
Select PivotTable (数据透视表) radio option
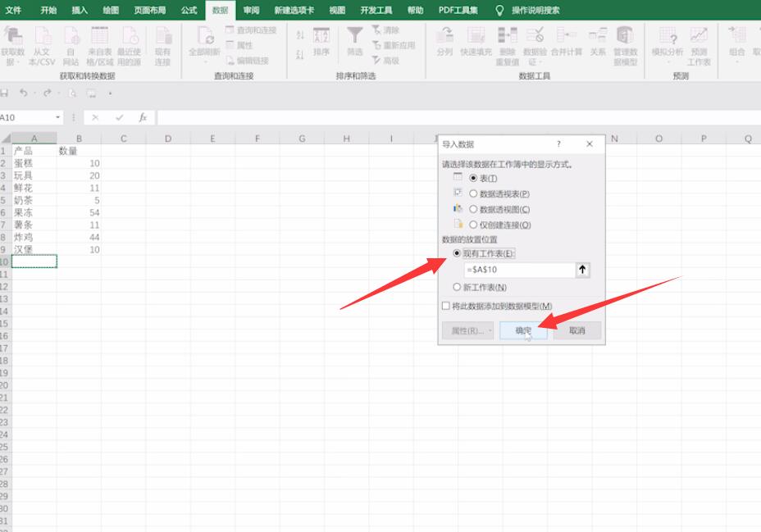pos(473,193)
